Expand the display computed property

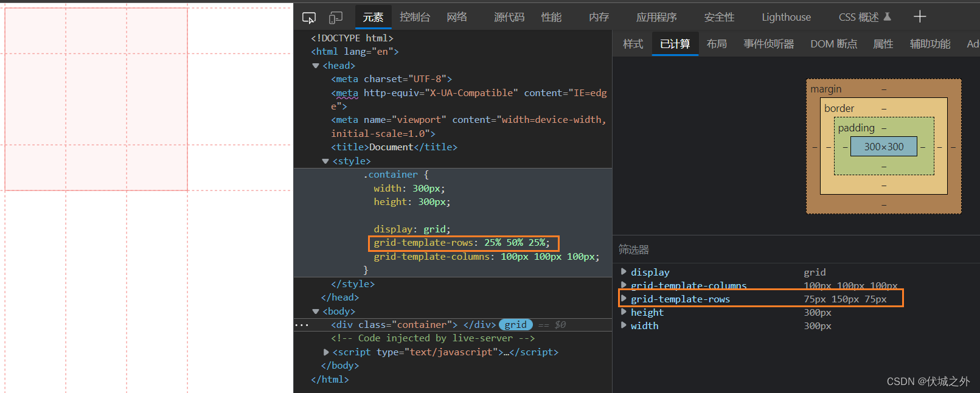(624, 271)
